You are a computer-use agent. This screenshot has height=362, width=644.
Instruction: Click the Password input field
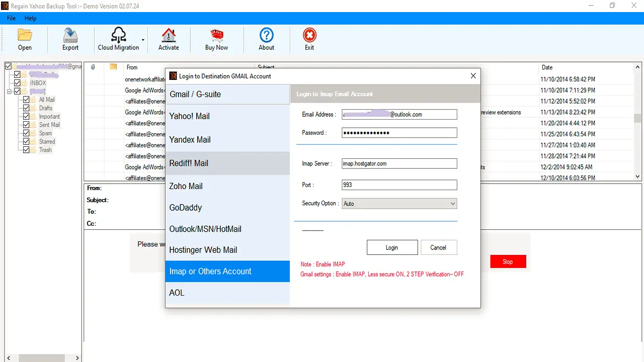click(x=399, y=133)
